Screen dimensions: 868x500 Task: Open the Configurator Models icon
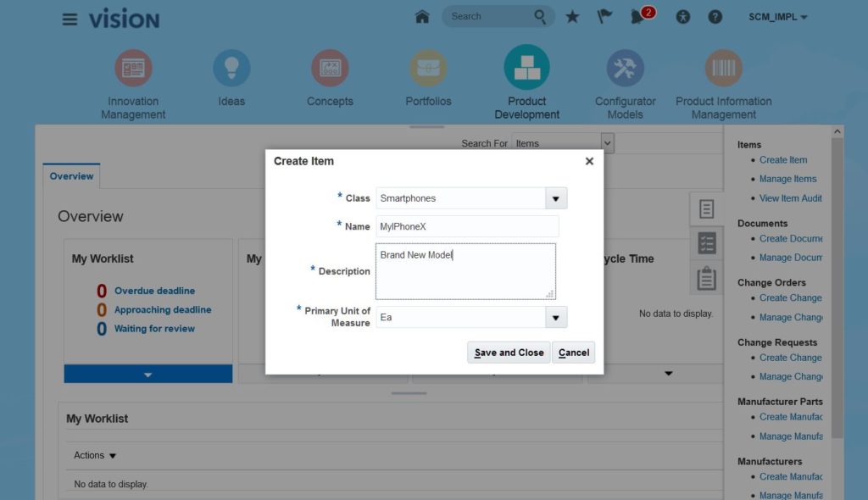(x=625, y=68)
